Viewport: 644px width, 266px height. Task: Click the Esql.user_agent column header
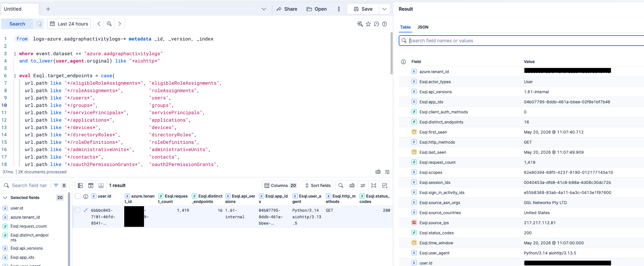pos(307,199)
